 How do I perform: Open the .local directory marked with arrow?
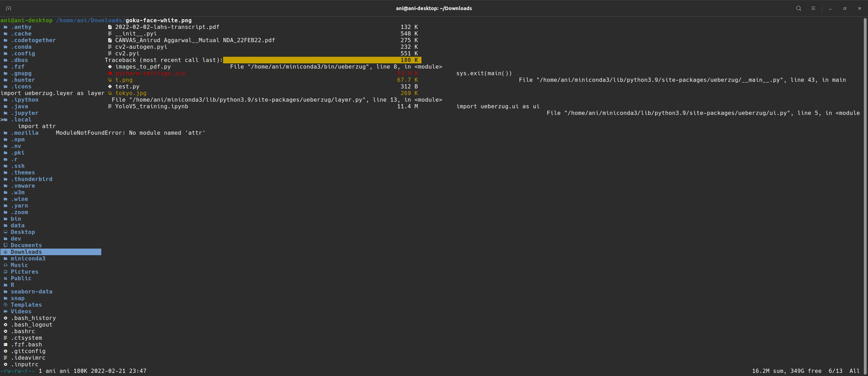point(22,119)
